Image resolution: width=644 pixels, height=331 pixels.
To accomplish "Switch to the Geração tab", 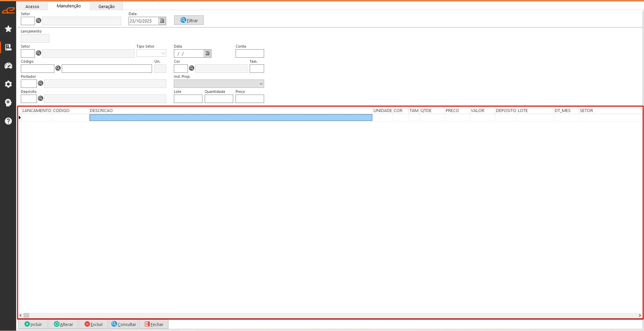I will [106, 6].
